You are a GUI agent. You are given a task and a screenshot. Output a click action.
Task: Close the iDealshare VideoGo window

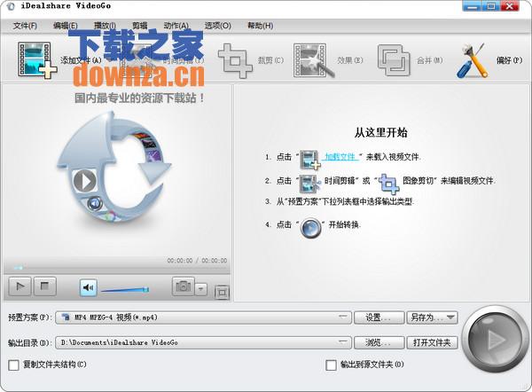pos(510,6)
